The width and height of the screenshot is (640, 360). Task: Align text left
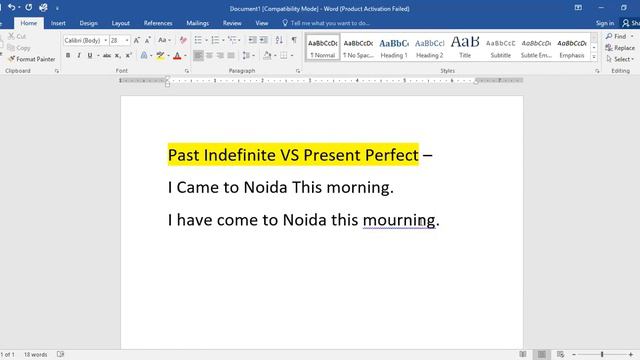tap(198, 56)
